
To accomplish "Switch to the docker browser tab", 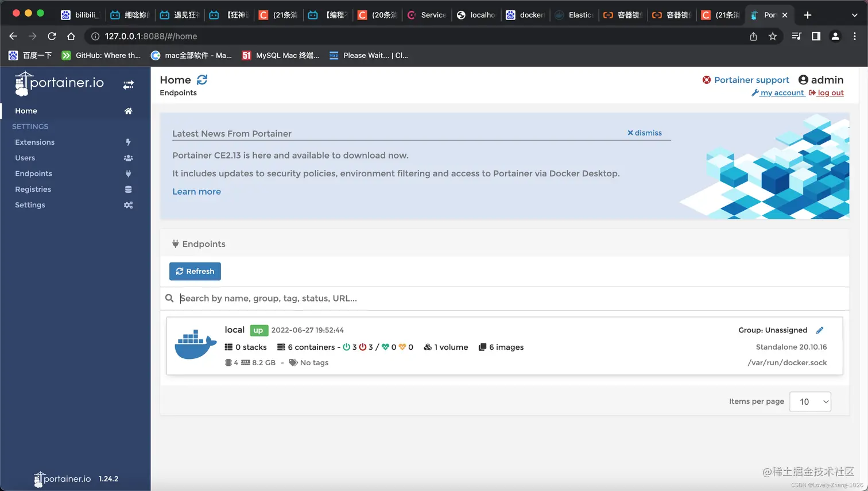I will pos(525,15).
